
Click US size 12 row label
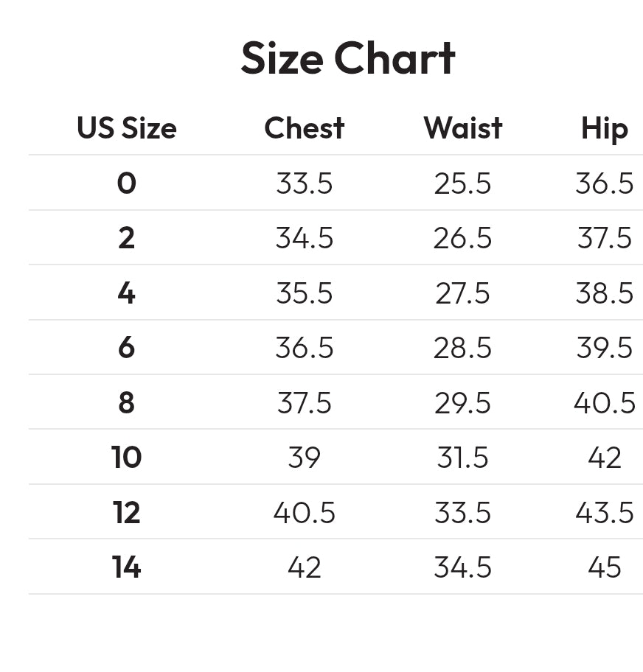[127, 512]
